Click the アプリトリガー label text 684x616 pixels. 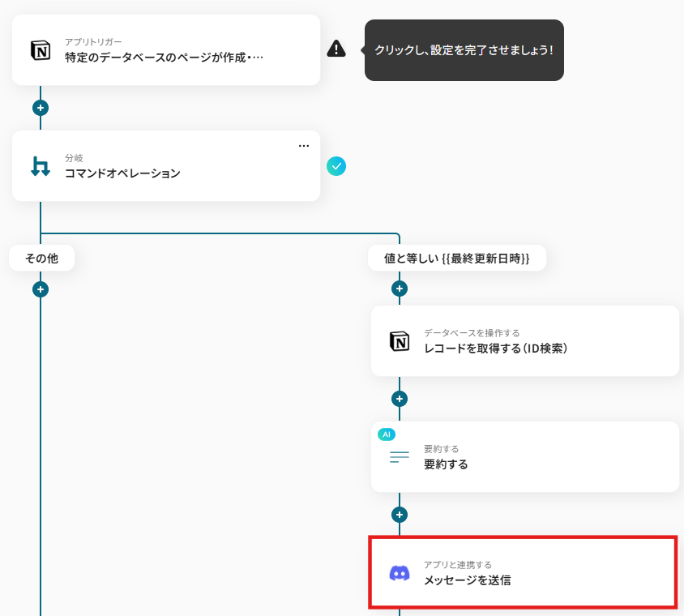pos(93,42)
